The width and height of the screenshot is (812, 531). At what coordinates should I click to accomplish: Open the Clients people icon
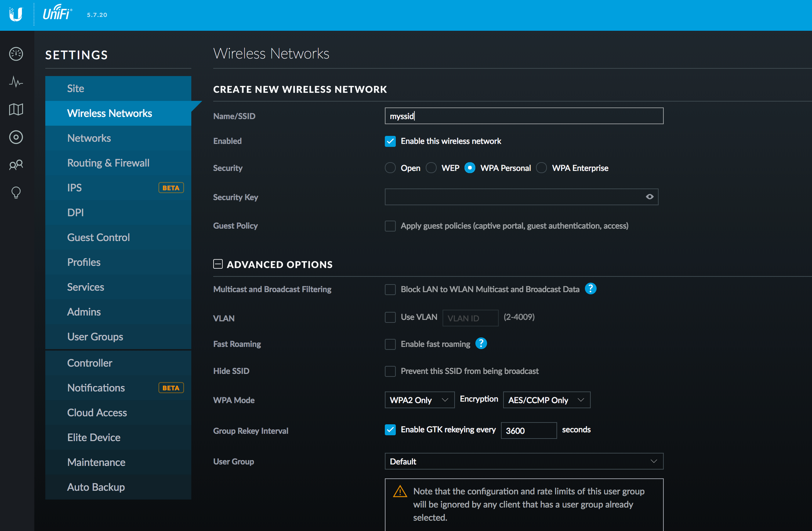click(16, 165)
